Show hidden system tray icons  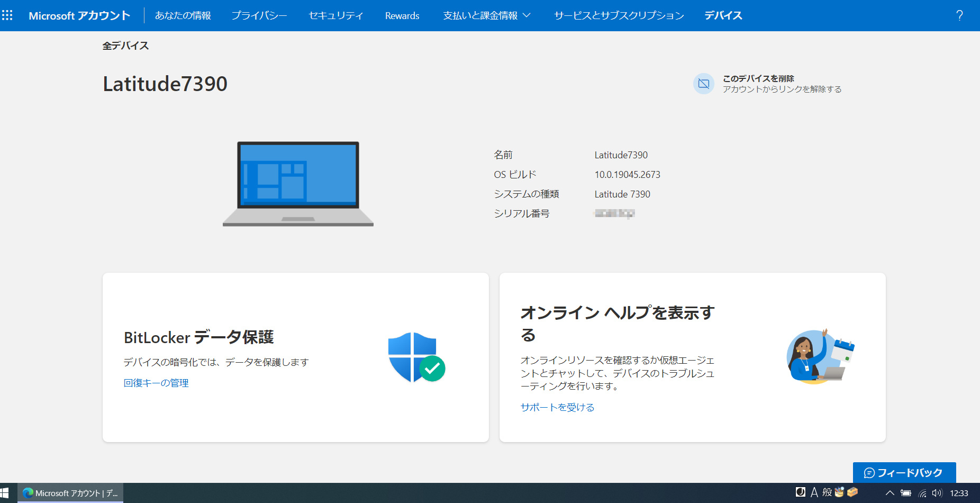[890, 493]
